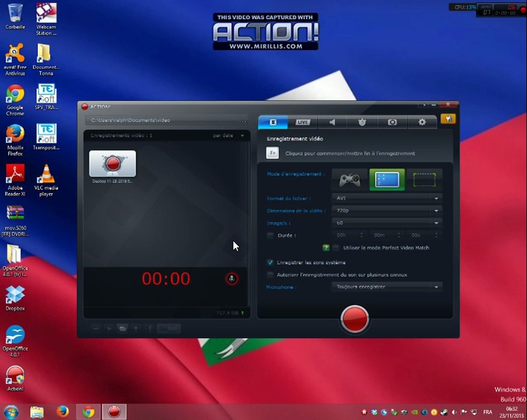Open the video recording tab
The height and width of the screenshot is (420, 527).
[x=273, y=123]
